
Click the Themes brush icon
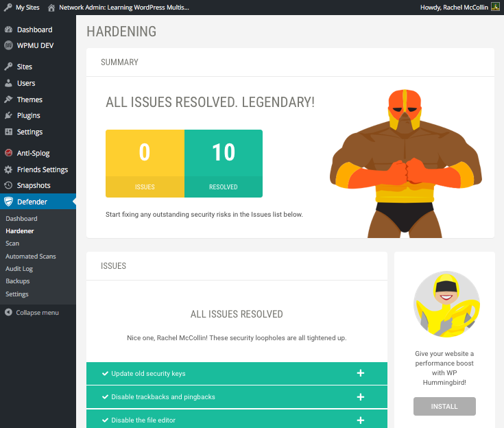[x=8, y=99]
